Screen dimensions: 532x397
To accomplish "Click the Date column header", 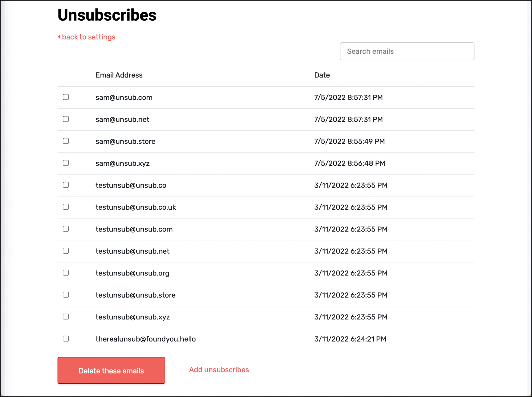I will pyautogui.click(x=322, y=75).
